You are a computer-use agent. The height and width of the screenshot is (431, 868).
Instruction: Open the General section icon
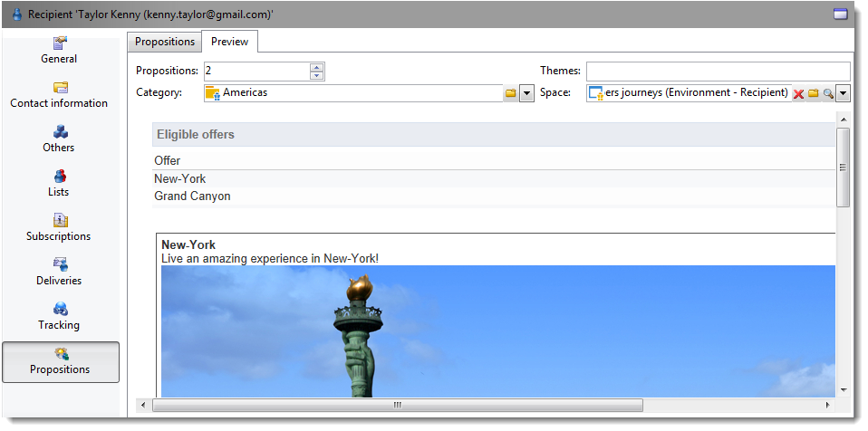(59, 43)
